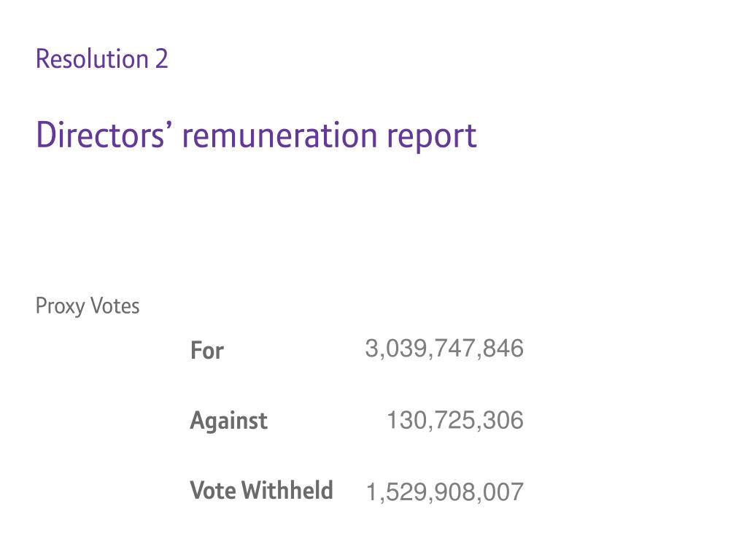Select the 'Directors' remuneration report' title
Screen dimensions: 747x560
pos(256,136)
